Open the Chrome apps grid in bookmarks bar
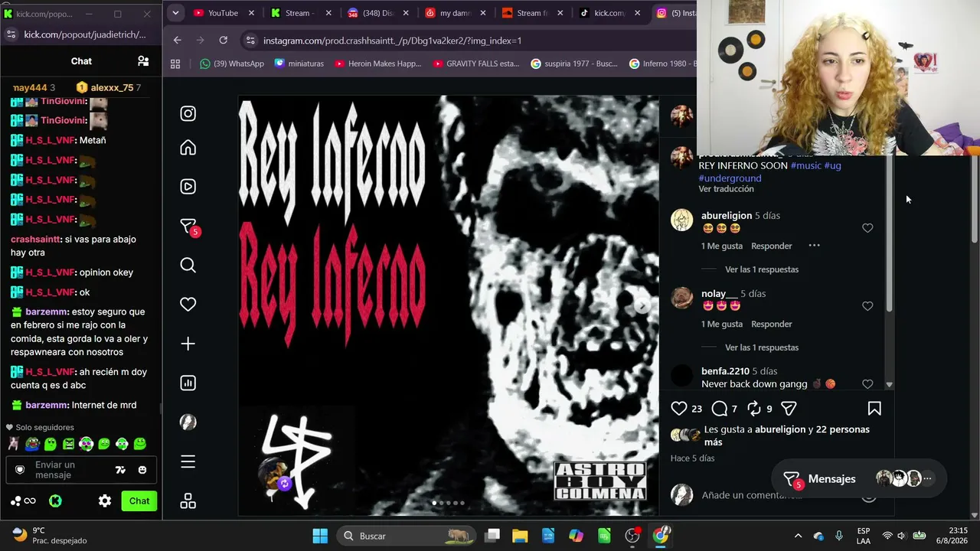Screen dimensions: 980x551 175,64
